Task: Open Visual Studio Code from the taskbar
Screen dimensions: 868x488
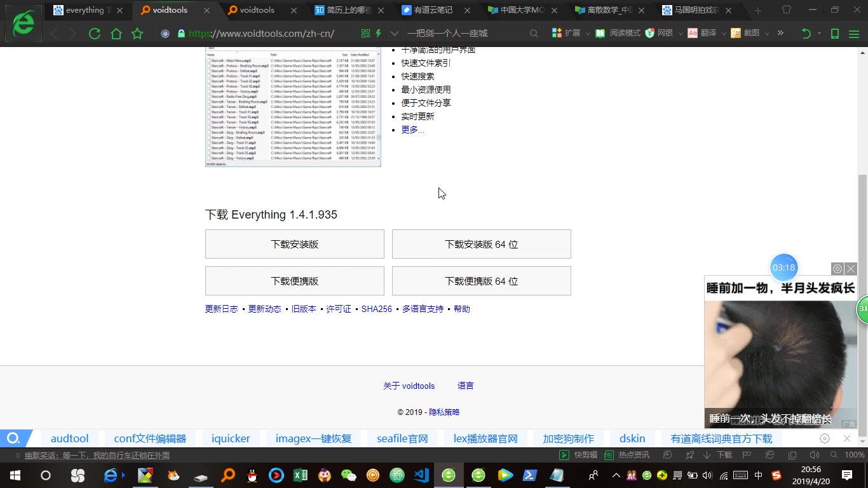Action: click(x=422, y=475)
